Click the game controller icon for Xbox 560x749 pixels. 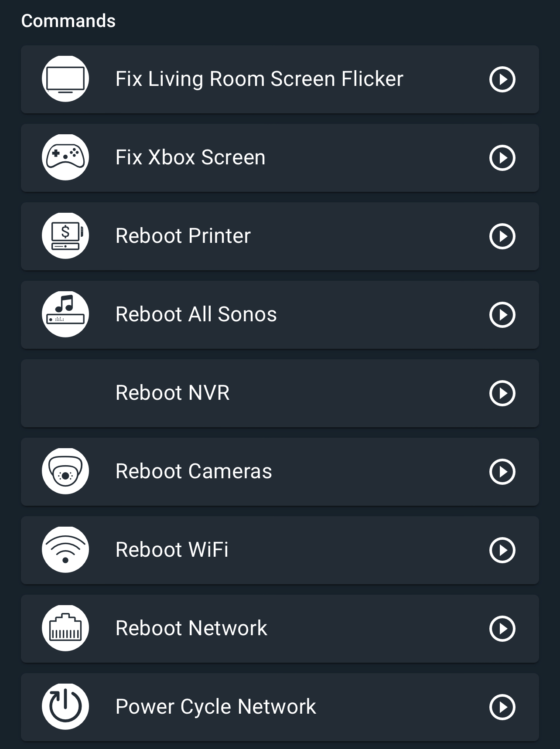(65, 157)
